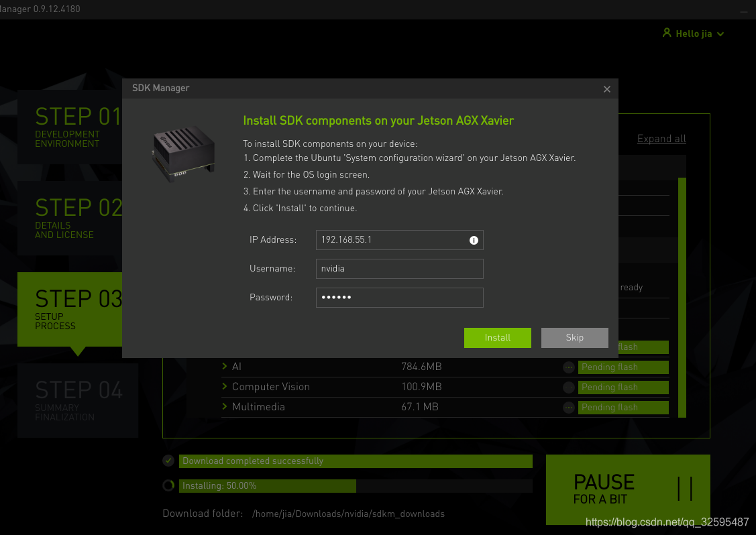
Task: Click the window minimize button
Action: coord(743,11)
